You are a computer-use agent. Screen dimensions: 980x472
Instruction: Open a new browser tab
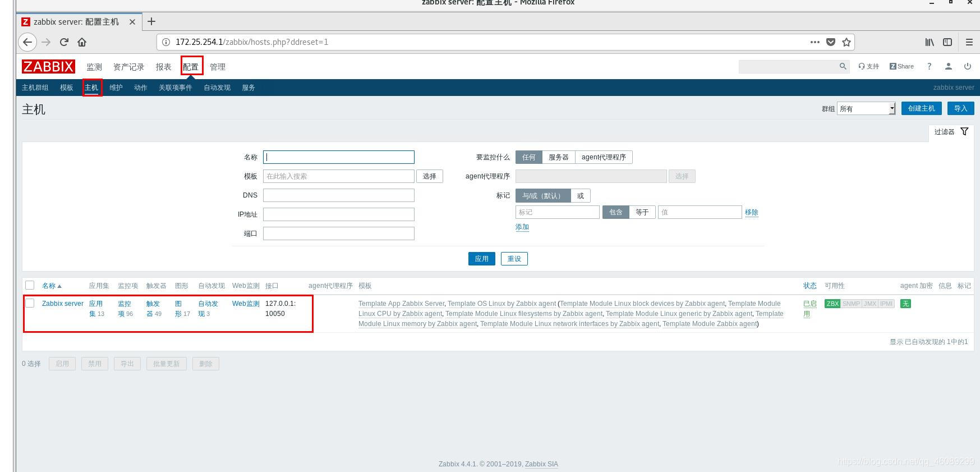tap(151, 21)
